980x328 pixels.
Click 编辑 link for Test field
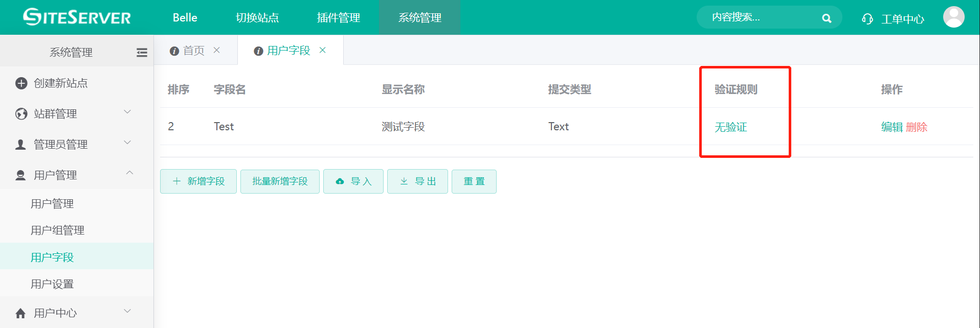click(x=892, y=127)
